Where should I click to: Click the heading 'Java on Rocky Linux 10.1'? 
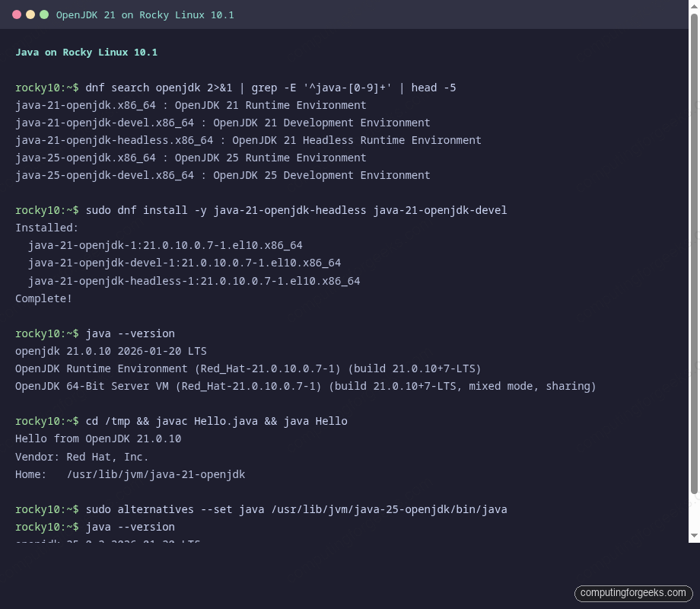point(87,53)
